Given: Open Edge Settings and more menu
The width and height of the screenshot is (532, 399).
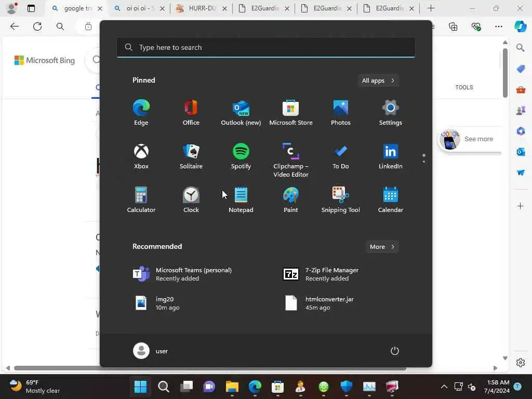Looking at the screenshot, I should [x=498, y=26].
